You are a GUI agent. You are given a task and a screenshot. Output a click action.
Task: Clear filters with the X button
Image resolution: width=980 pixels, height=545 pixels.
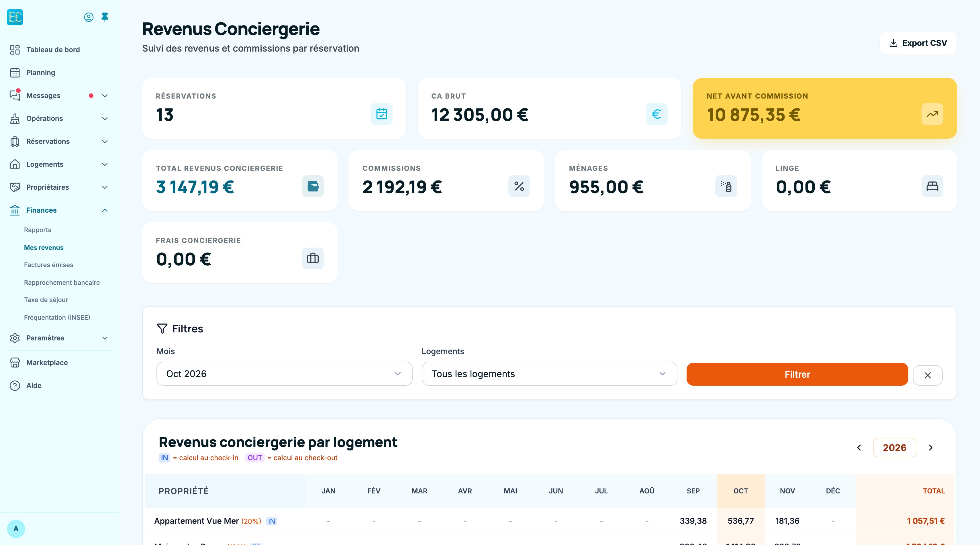(x=928, y=375)
